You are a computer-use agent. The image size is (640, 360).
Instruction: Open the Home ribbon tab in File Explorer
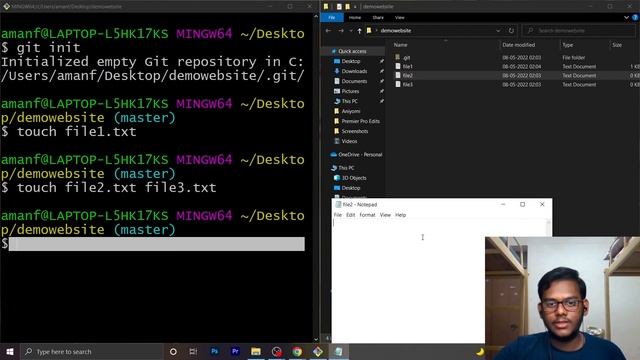click(x=355, y=18)
